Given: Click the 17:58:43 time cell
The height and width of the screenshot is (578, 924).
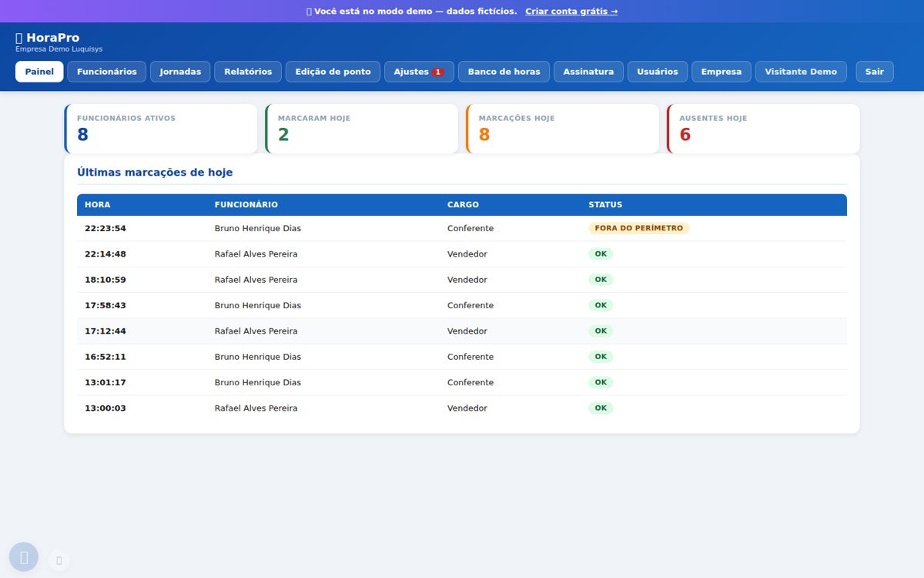Looking at the screenshot, I should 105,305.
